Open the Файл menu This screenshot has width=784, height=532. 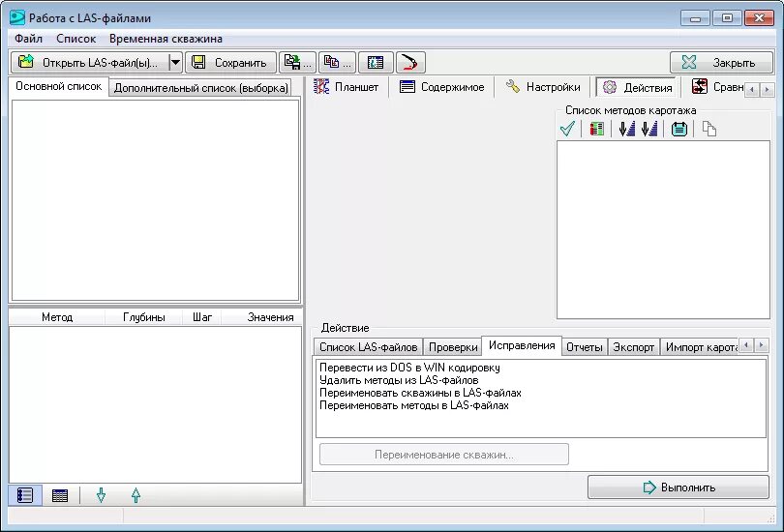(x=28, y=39)
